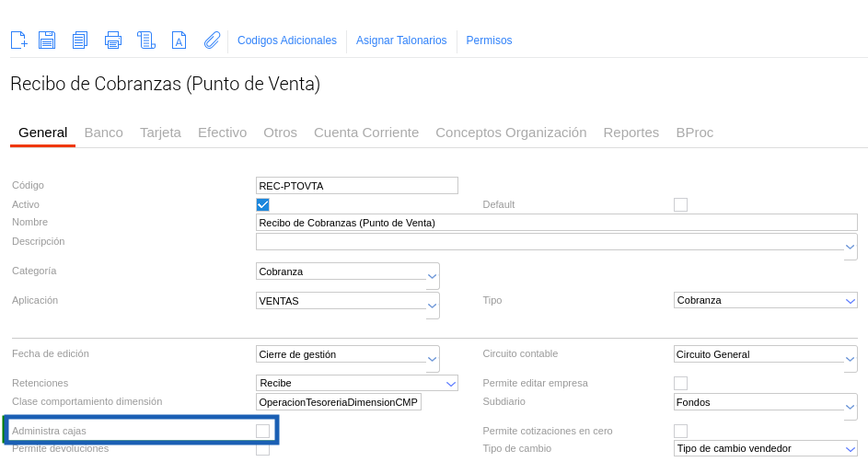The image size is (868, 462).
Task: Click the new document icon
Action: pyautogui.click(x=18, y=40)
